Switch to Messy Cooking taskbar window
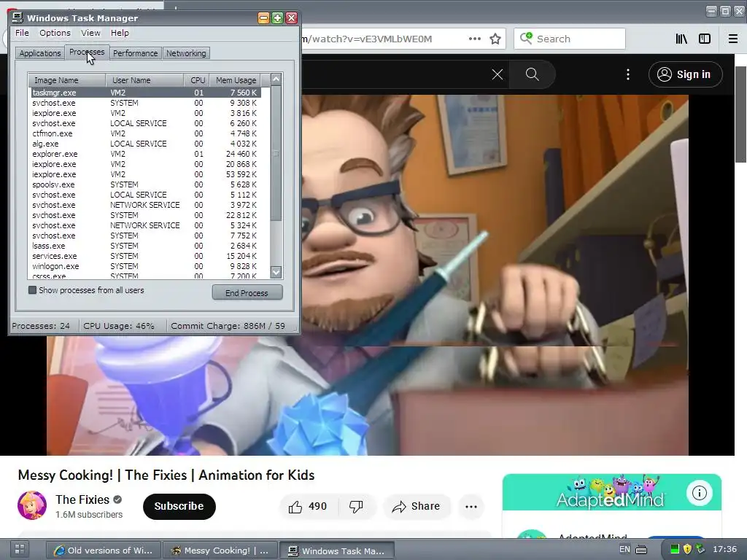This screenshot has height=560, width=747. pyautogui.click(x=220, y=550)
